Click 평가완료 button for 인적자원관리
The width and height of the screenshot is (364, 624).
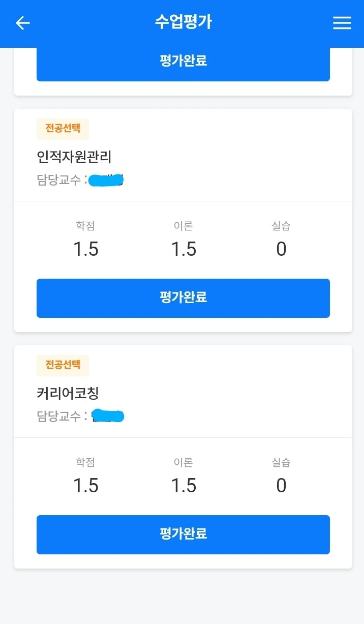tap(183, 298)
